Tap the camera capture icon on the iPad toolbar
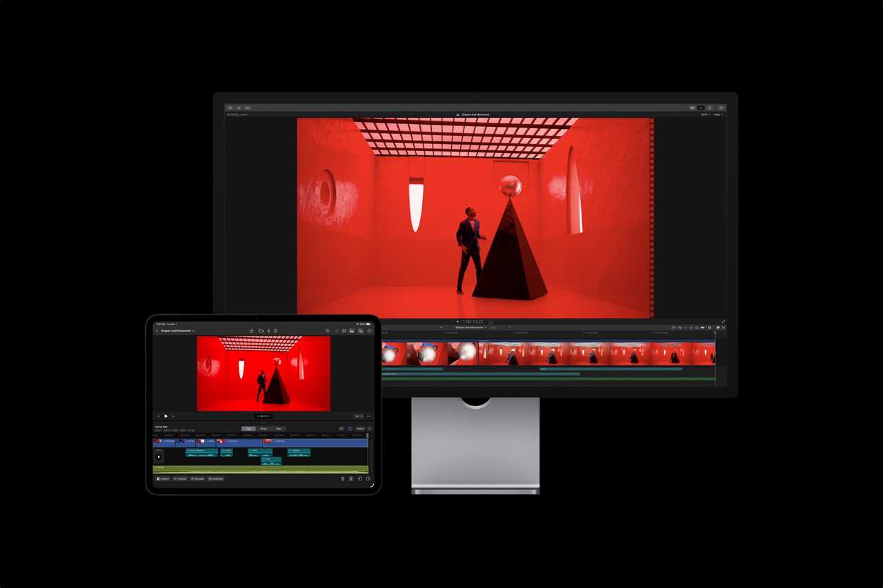Viewport: 883px width, 588px height. click(x=261, y=330)
